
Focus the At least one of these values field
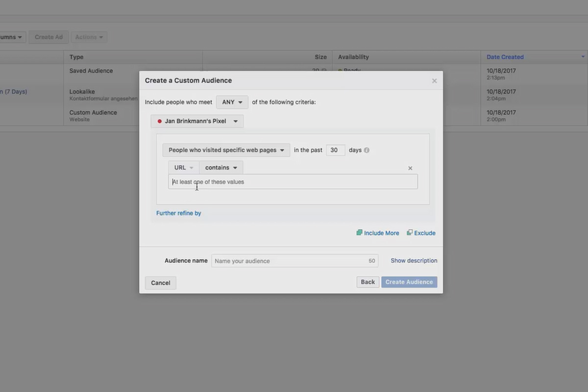coord(293,182)
